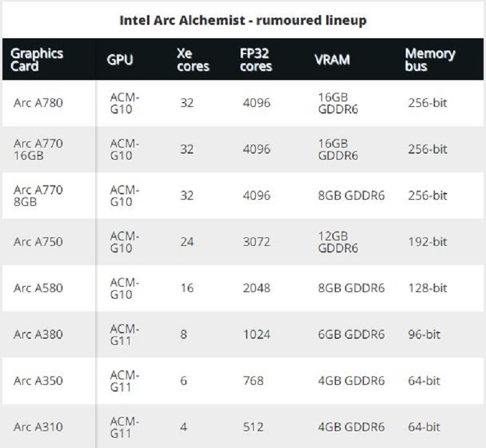
Task: Click the Memory bus column header
Action: coord(430,59)
